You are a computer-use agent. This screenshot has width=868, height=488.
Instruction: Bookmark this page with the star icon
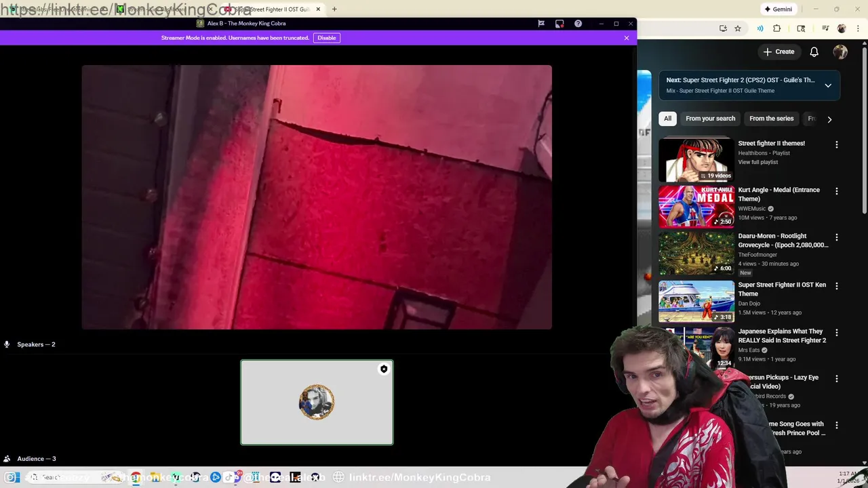(x=738, y=28)
